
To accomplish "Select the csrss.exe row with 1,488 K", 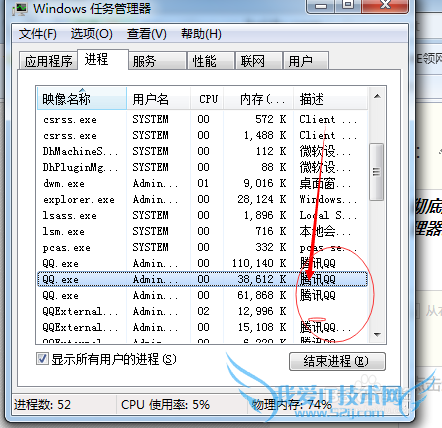I will [202, 135].
